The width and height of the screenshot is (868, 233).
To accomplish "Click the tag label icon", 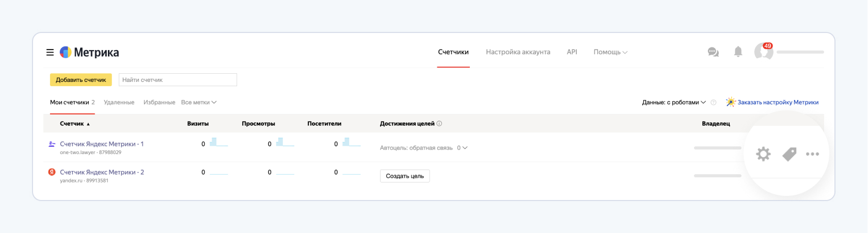I will pyautogui.click(x=789, y=154).
